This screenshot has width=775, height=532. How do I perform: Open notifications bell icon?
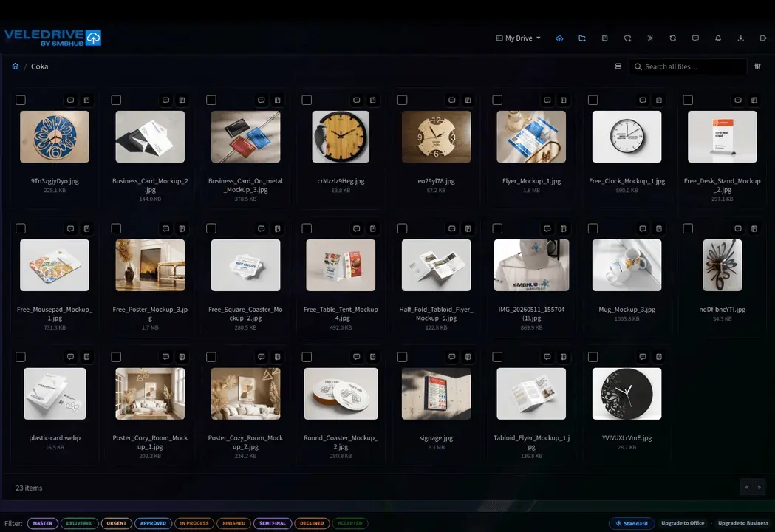coord(718,38)
